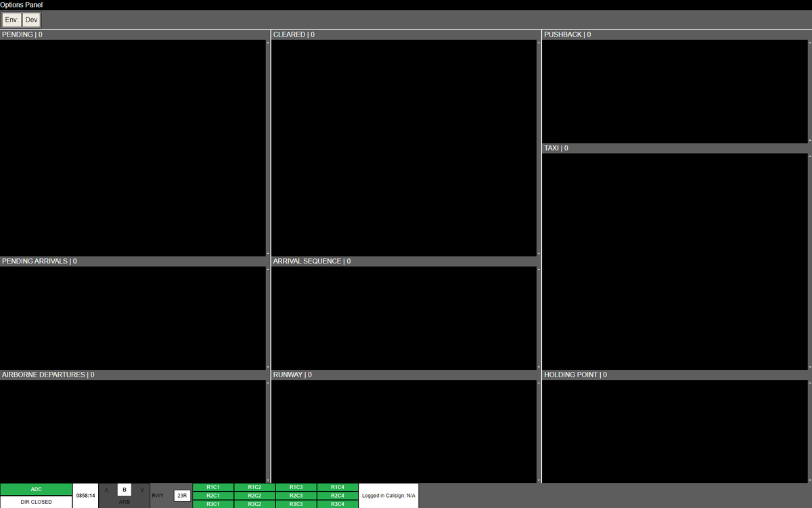Toggle the R1C2 green button
The width and height of the screenshot is (812, 508).
click(254, 487)
